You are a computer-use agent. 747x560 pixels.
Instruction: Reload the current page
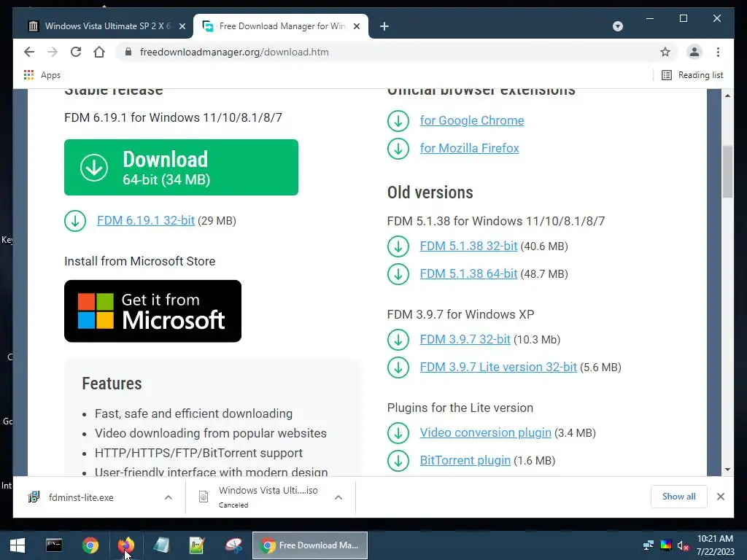tap(76, 52)
